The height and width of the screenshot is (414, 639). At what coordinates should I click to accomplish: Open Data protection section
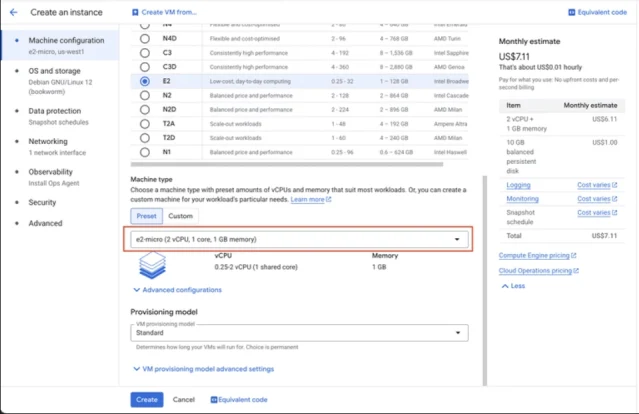60,116
